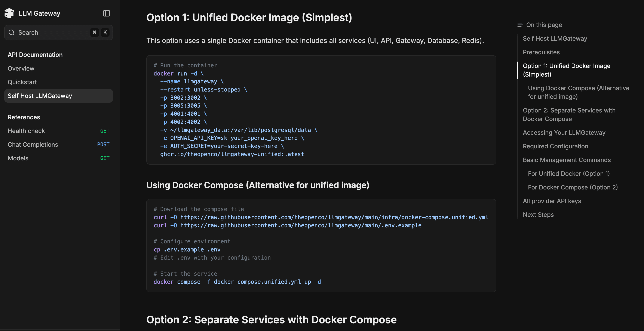Screen dimensions: 644x331
Task: Click the GET badge next to Health check
Action: tap(104, 130)
